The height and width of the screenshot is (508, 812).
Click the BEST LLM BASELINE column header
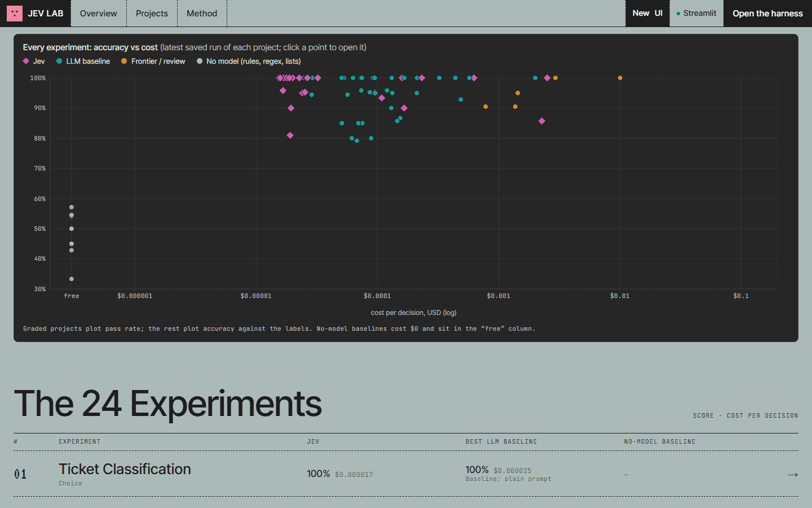click(501, 441)
